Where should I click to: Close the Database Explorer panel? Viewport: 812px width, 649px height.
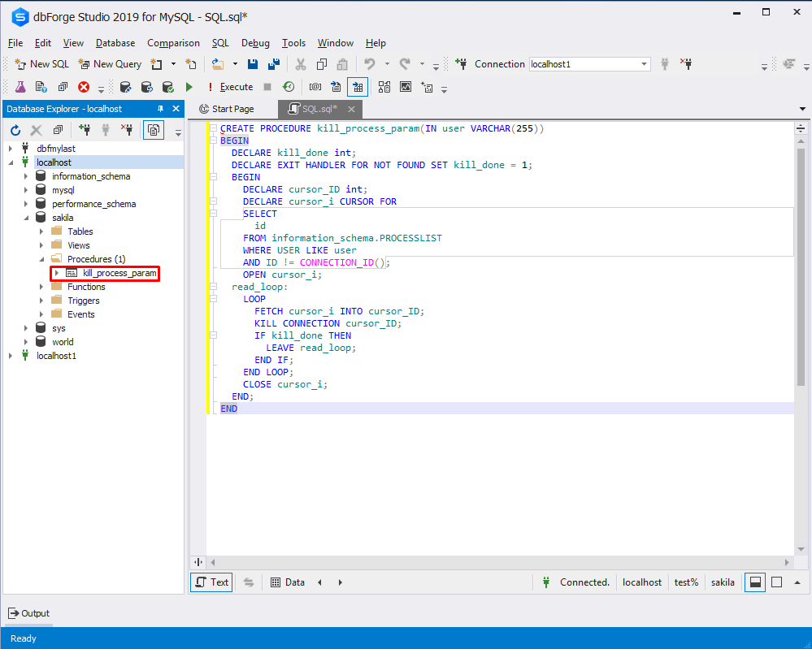pos(176,109)
